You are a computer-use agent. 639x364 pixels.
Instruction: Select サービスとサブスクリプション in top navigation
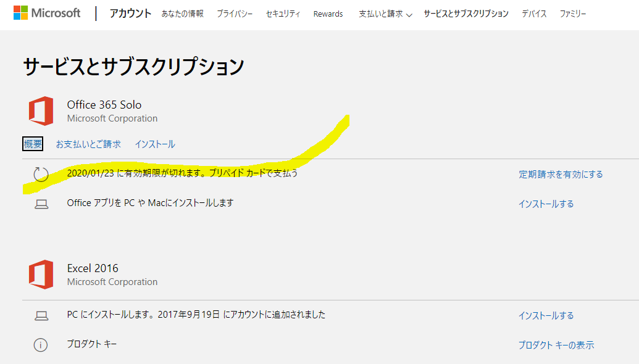pos(466,14)
